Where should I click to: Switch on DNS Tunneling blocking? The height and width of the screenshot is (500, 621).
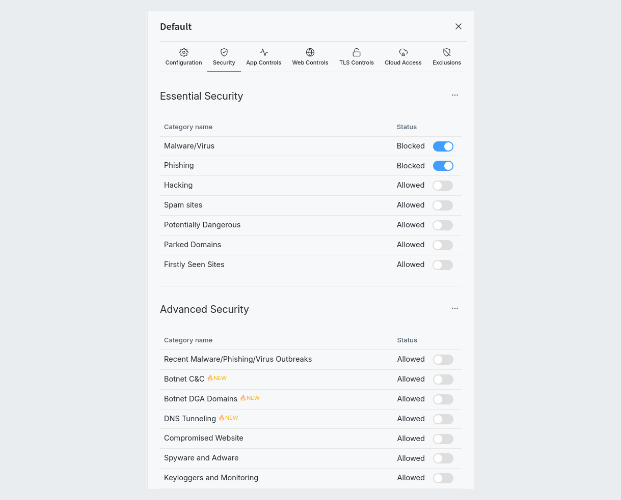click(443, 419)
